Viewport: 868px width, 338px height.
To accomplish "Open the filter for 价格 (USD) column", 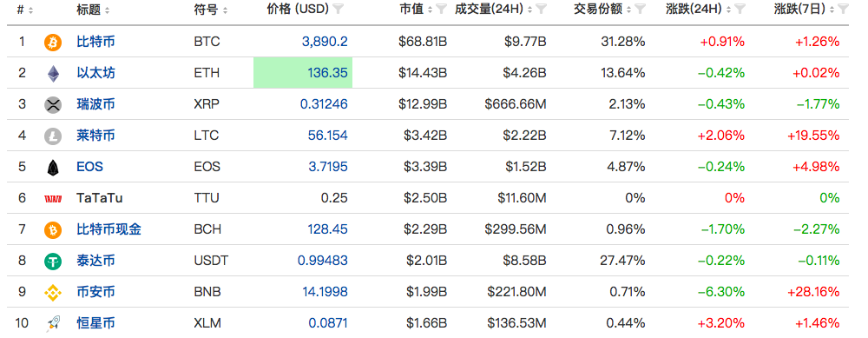I will [x=339, y=9].
